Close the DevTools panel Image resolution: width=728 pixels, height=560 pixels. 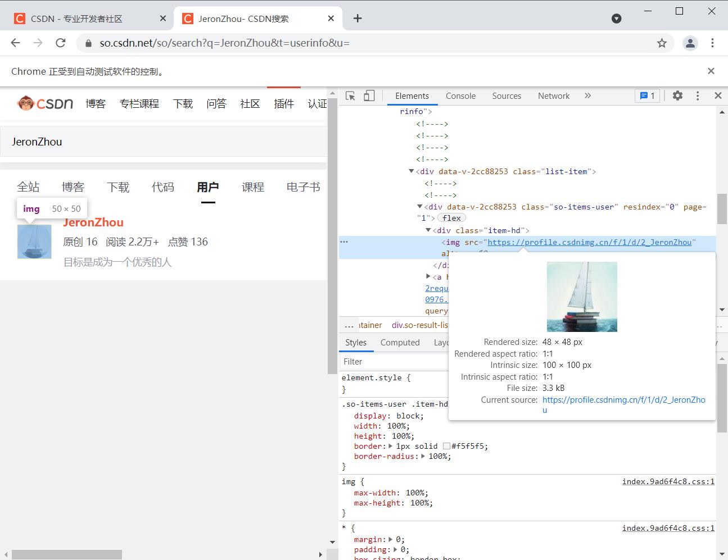[718, 96]
